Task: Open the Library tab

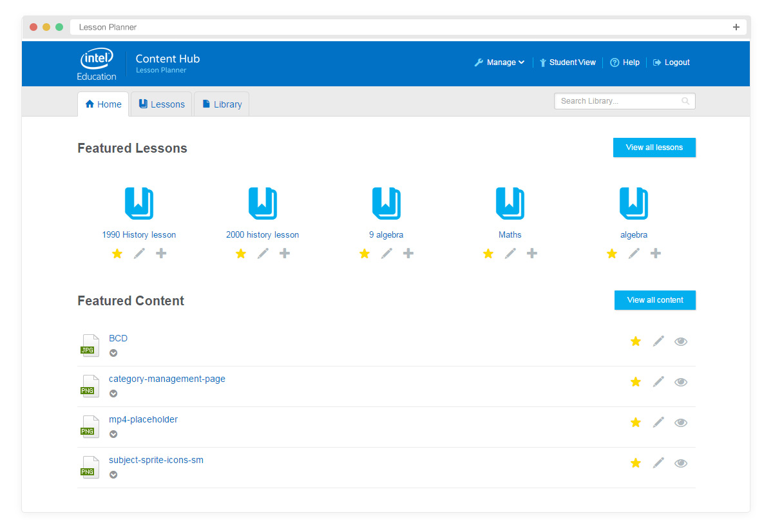Action: (x=222, y=104)
